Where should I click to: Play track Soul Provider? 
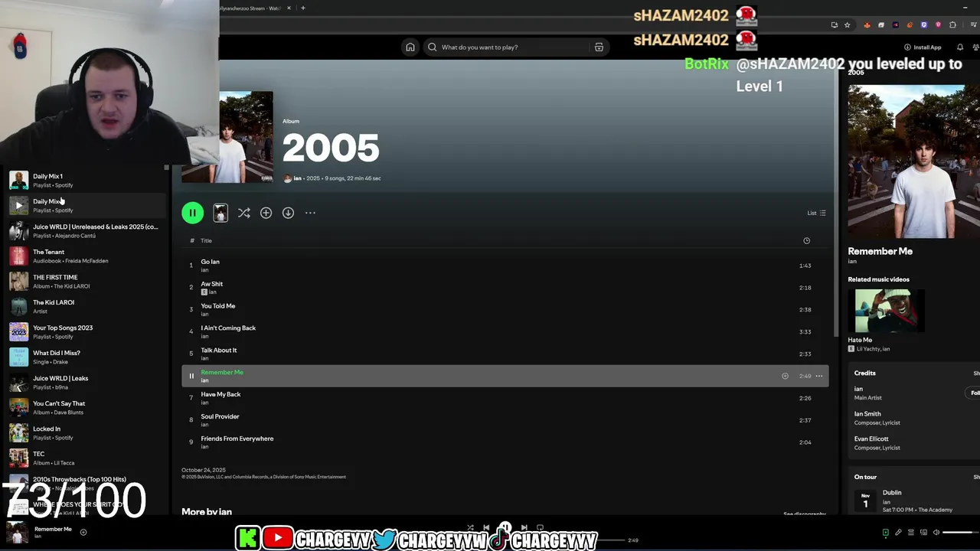(x=505, y=420)
